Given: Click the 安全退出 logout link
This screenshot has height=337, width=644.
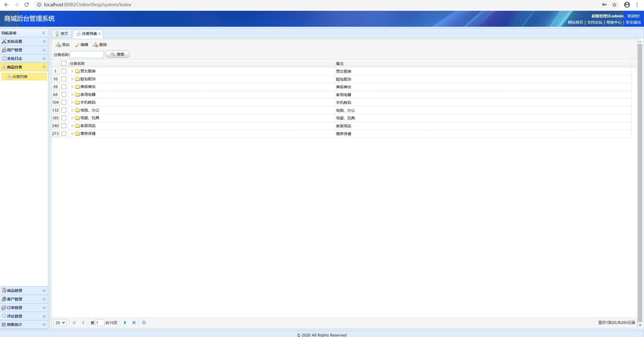Looking at the screenshot, I should [x=633, y=22].
